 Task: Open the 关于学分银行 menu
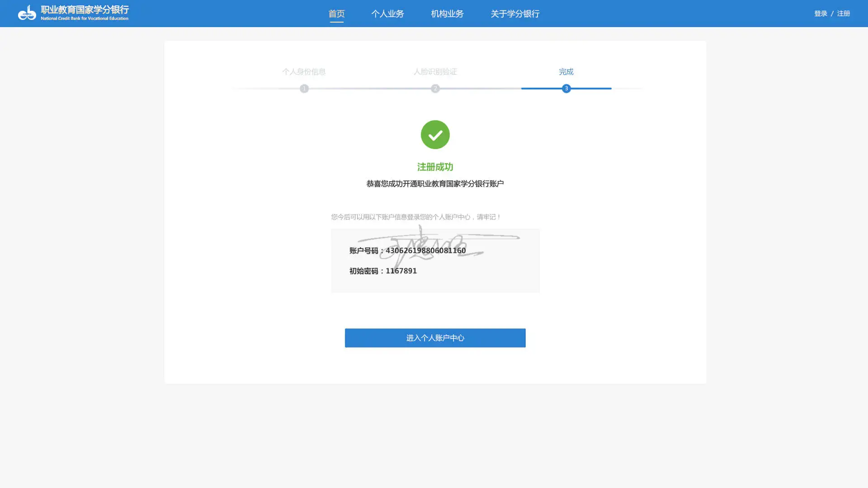[x=515, y=14]
